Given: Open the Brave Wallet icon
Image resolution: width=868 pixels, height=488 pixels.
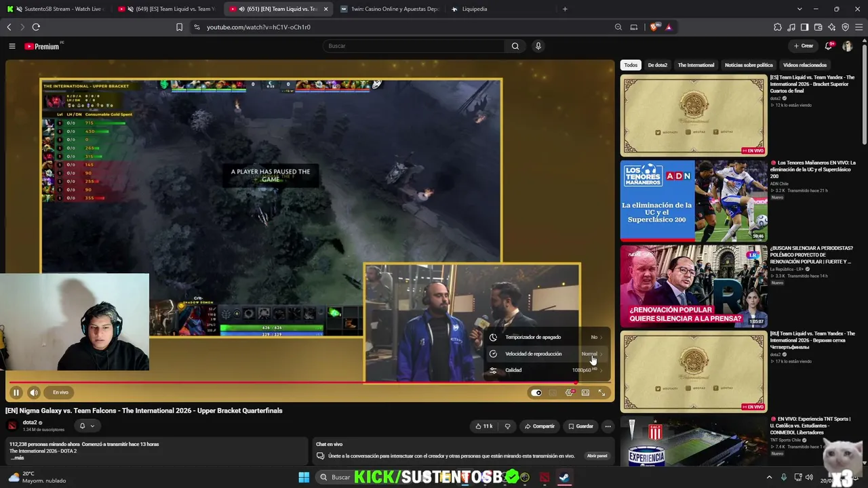Looking at the screenshot, I should [818, 27].
